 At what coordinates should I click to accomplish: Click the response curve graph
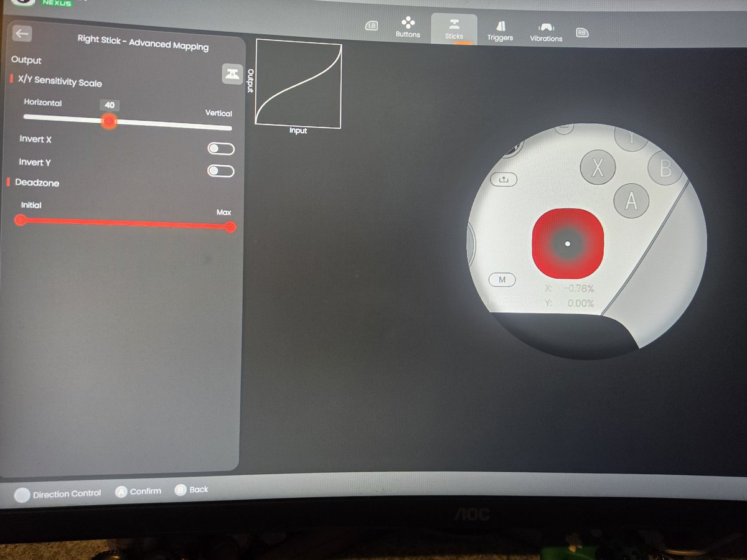298,83
